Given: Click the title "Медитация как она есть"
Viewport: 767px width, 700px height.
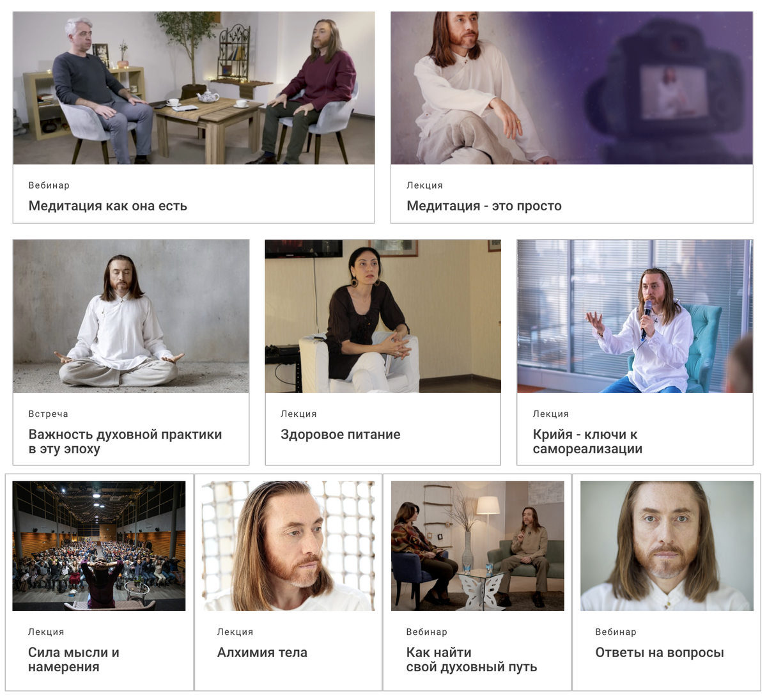Looking at the screenshot, I should point(108,206).
